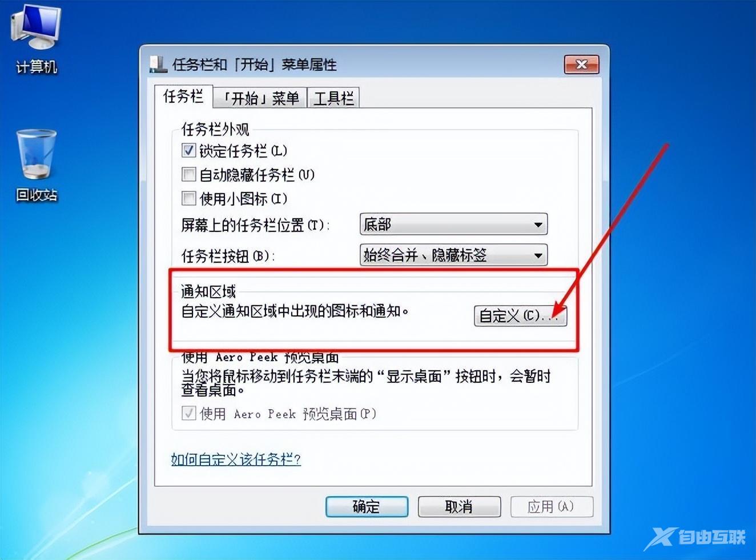Confirm with the 确定 button
This screenshot has height=560, width=756.
(x=367, y=506)
